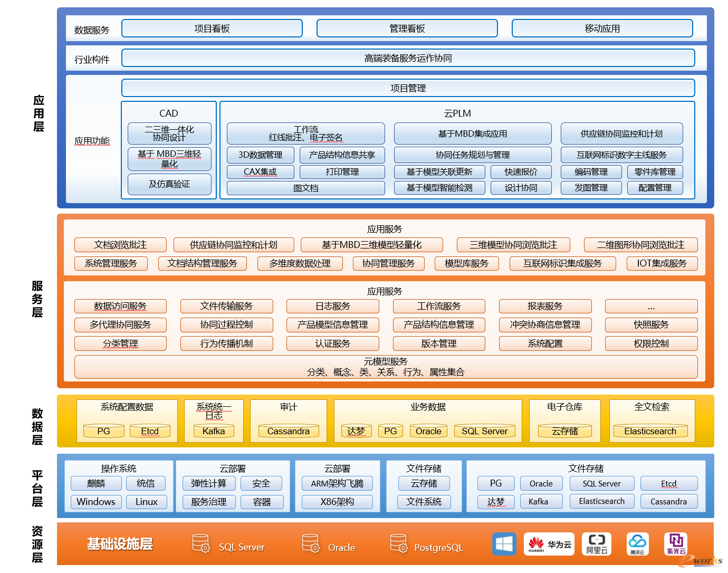This screenshot has width=728, height=573.
Task: Click the Tencent Cloud logo
Action: coord(637,544)
